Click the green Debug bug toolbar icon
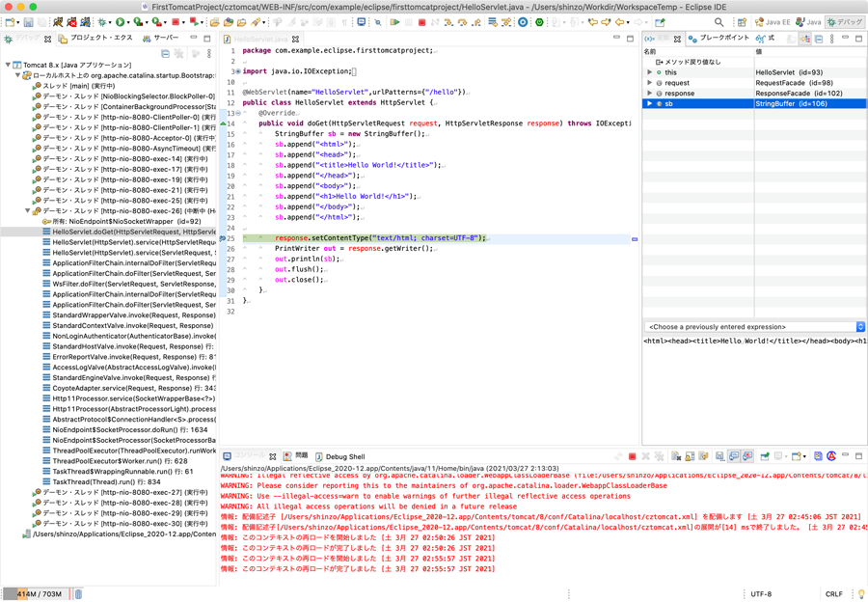Image resolution: width=868 pixels, height=602 pixels. pos(102,22)
